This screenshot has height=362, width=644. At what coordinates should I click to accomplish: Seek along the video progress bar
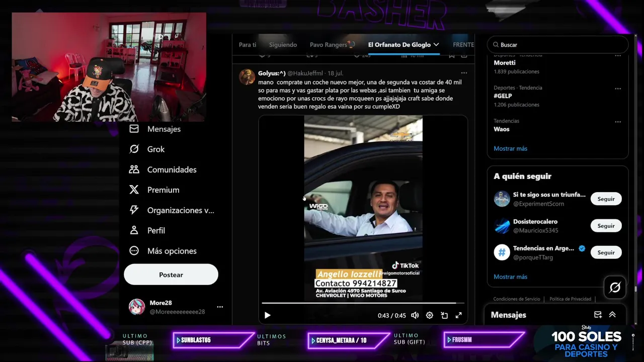(x=362, y=303)
